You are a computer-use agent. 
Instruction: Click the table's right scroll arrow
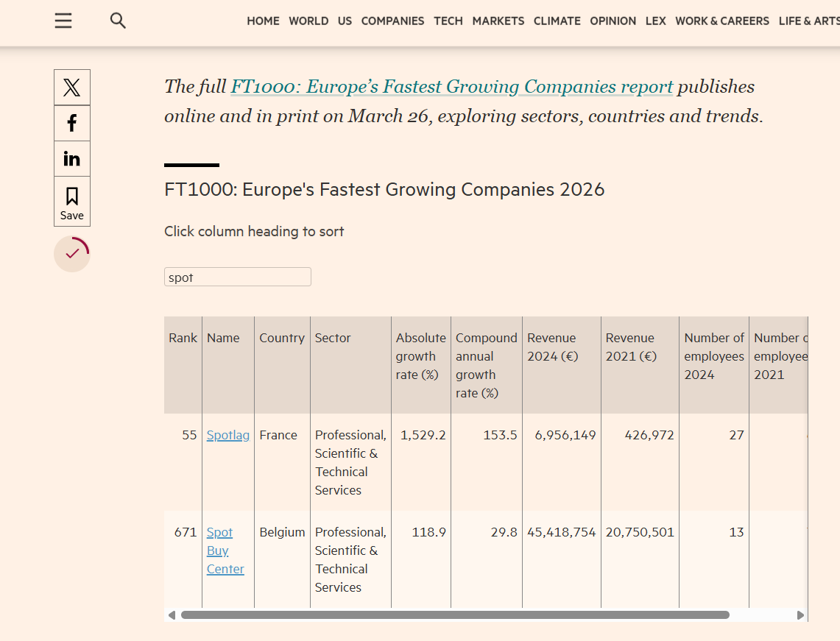tap(800, 615)
